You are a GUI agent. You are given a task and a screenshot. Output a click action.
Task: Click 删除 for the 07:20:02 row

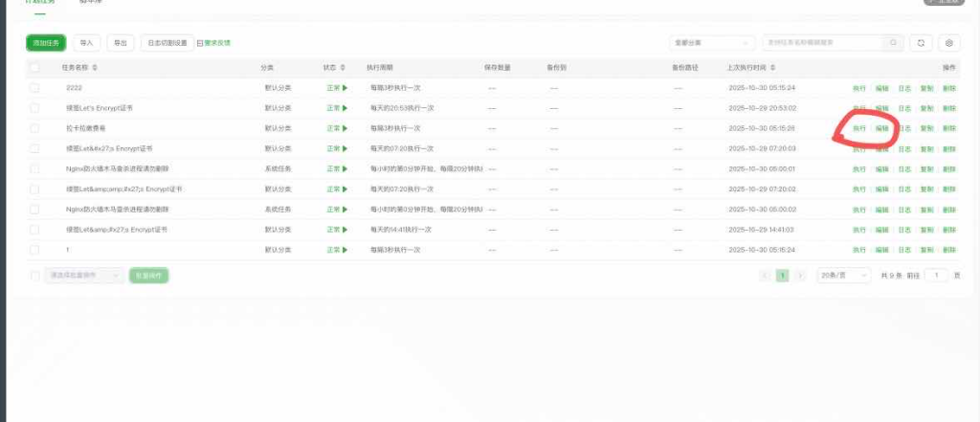949,189
